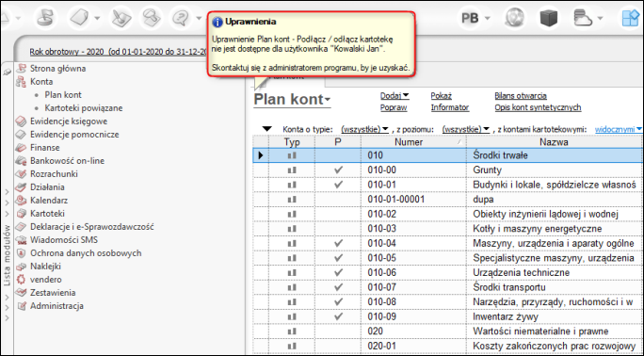Select the Kartoteki sidebar icon
644x356 pixels.
pyautogui.click(x=21, y=214)
